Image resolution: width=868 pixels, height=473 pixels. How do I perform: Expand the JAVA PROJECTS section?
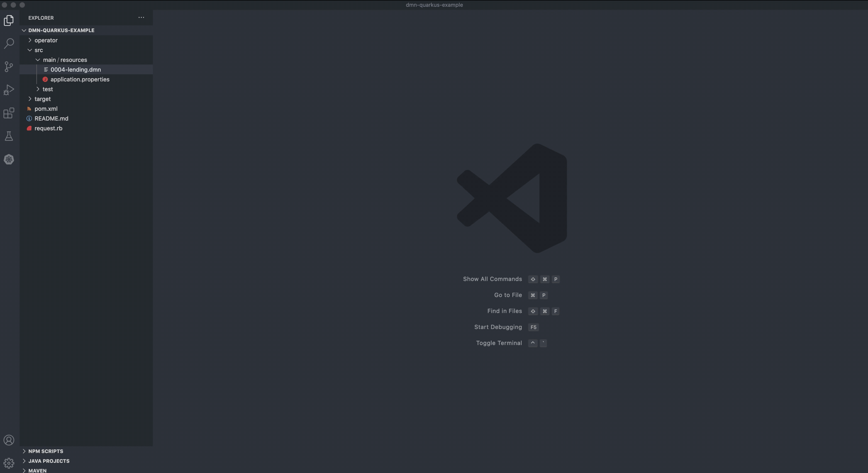click(49, 461)
